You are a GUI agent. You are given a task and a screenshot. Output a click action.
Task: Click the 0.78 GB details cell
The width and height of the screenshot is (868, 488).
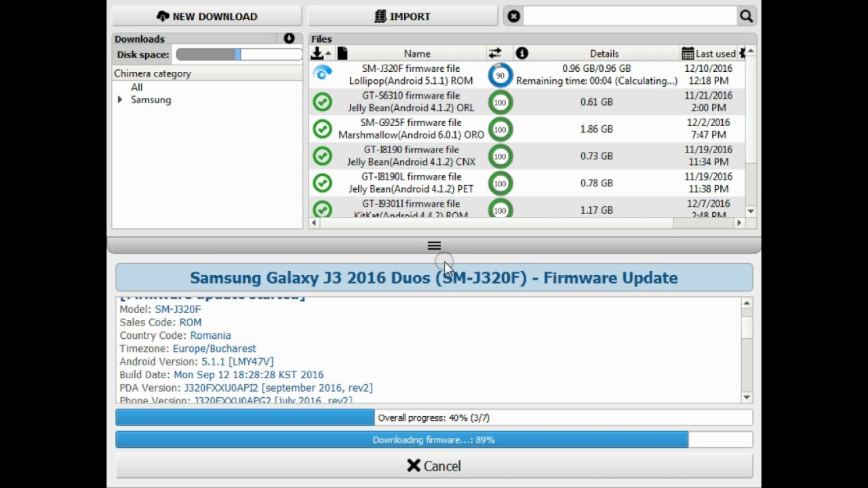pos(597,183)
